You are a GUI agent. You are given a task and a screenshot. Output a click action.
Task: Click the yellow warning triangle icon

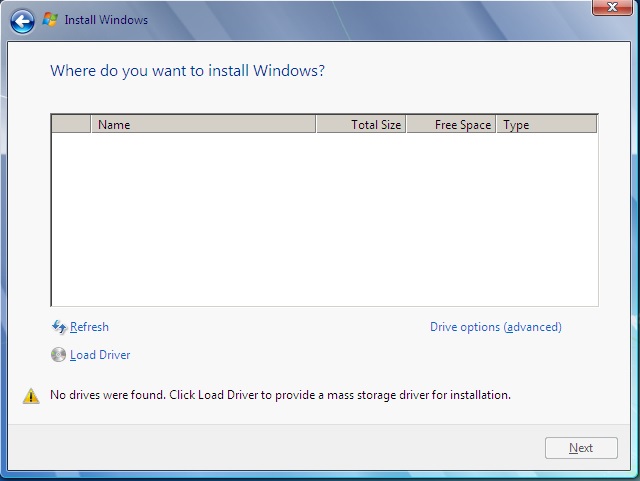[x=31, y=396]
